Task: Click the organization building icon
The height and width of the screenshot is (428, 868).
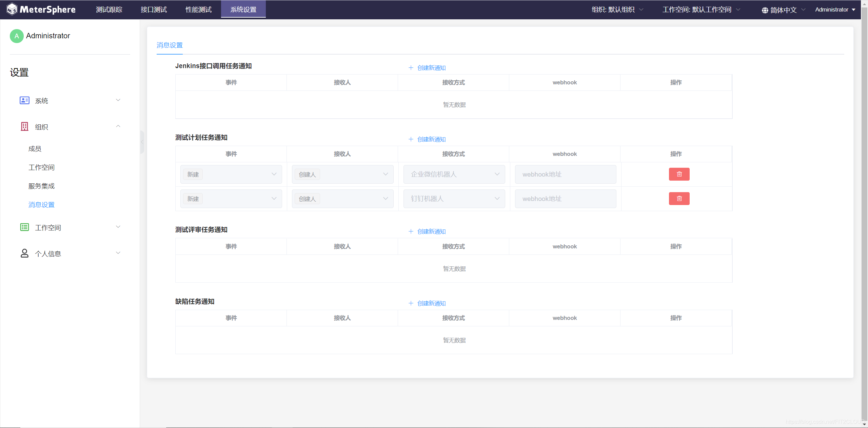Action: point(24,126)
